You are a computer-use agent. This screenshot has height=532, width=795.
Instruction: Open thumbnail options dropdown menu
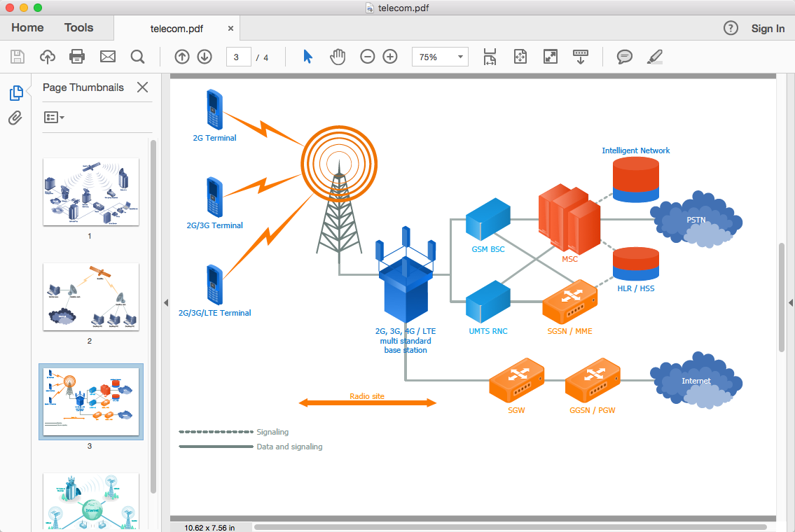point(54,118)
